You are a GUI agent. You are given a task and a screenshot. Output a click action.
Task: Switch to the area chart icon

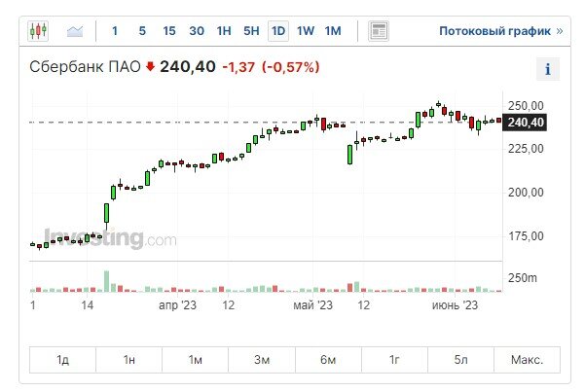point(75,31)
